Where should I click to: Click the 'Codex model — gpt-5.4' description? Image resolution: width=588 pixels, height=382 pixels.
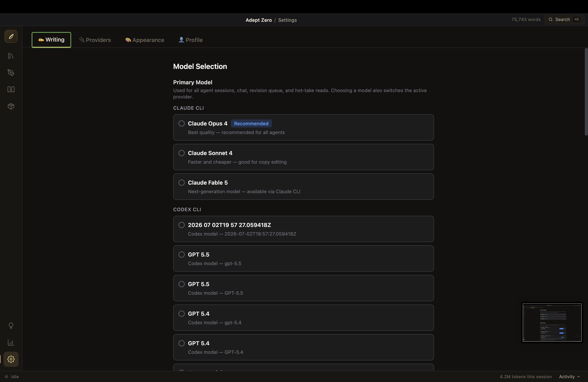click(x=214, y=322)
